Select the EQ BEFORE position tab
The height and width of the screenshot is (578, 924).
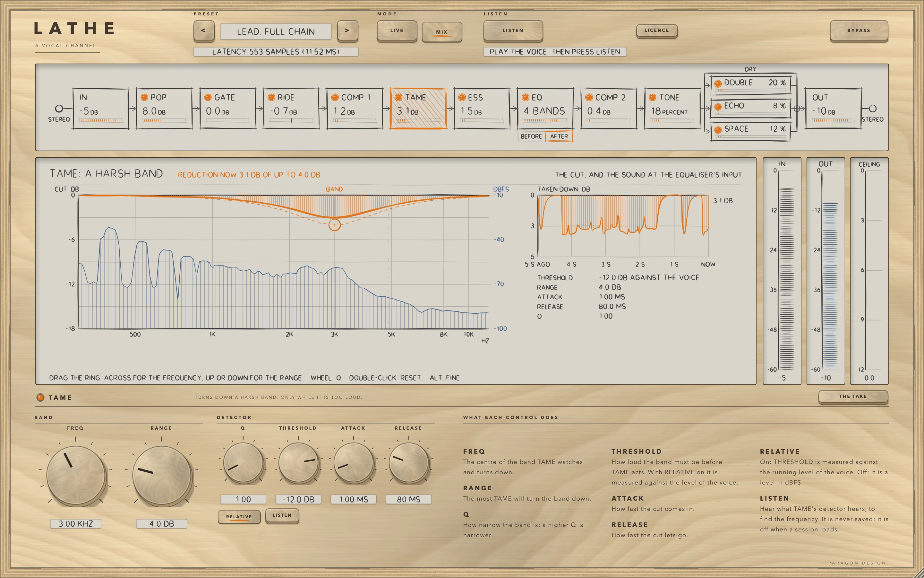click(531, 136)
